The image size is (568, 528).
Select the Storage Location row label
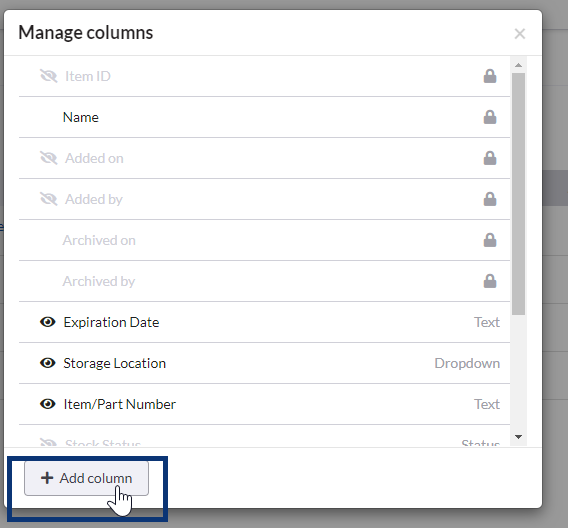pos(114,363)
